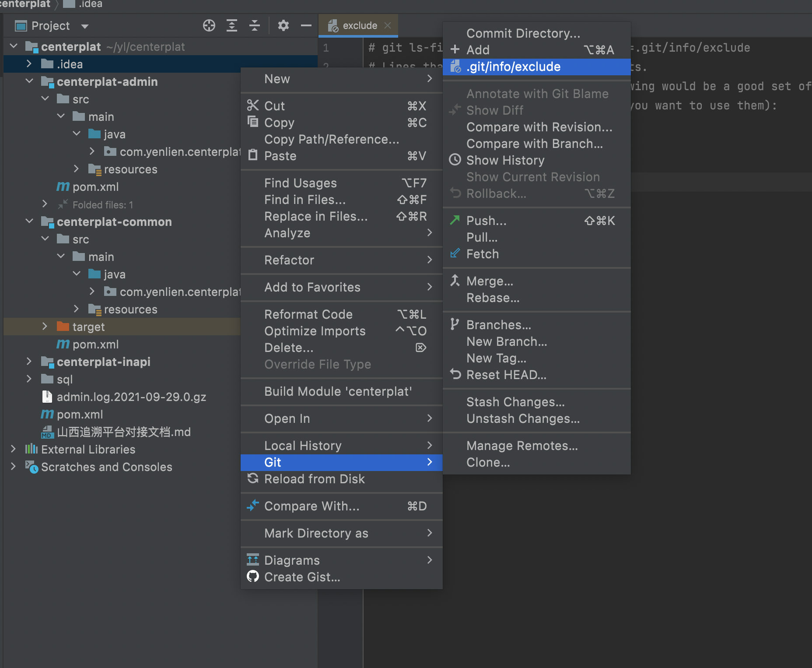Expand the sql folder

tap(29, 379)
